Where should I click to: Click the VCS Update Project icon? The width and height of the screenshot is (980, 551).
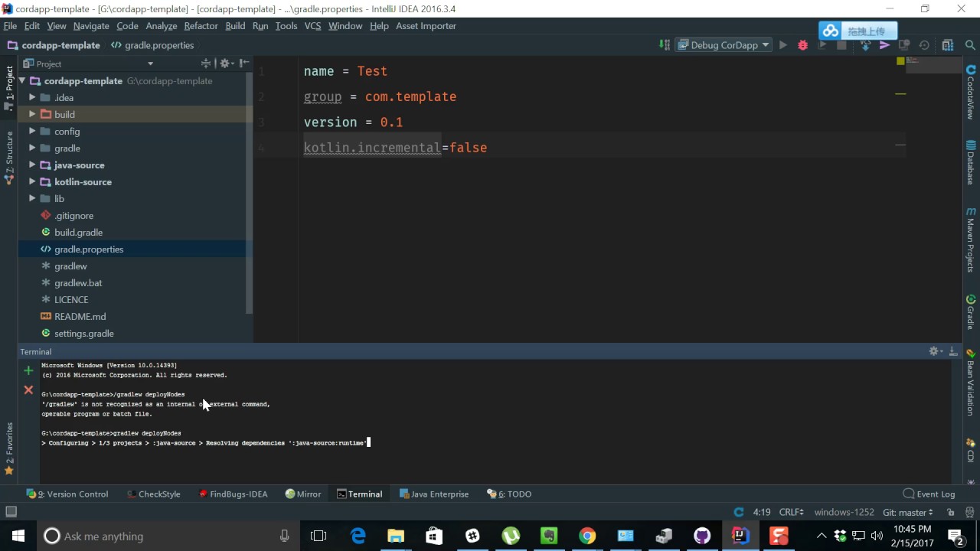pos(865,45)
